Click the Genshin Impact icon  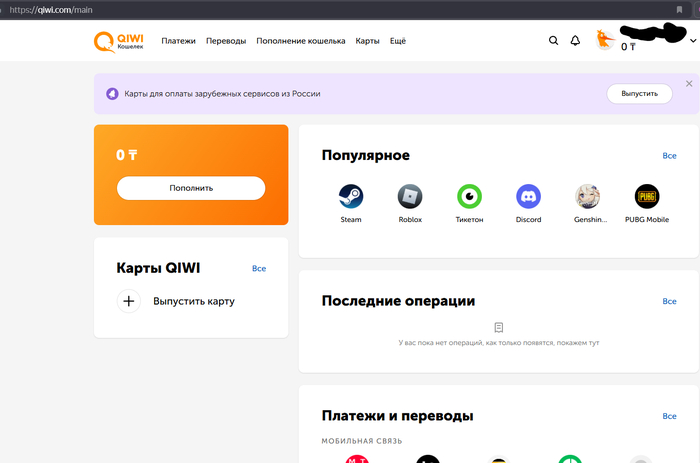(x=588, y=196)
